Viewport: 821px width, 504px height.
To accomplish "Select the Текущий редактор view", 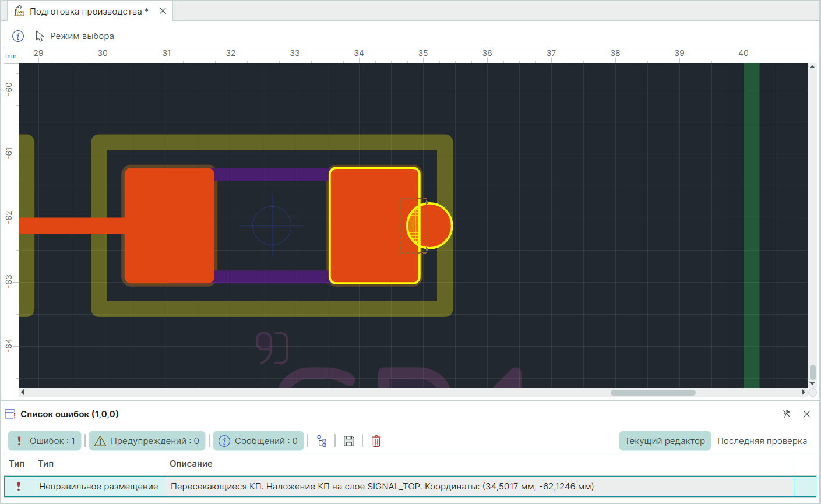I will [x=665, y=441].
